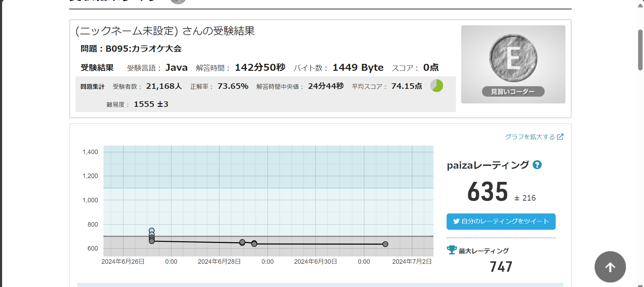This screenshot has height=287, width=644.
Task: Click the 2024年6月30日 x-axis label
Action: pos(315,262)
